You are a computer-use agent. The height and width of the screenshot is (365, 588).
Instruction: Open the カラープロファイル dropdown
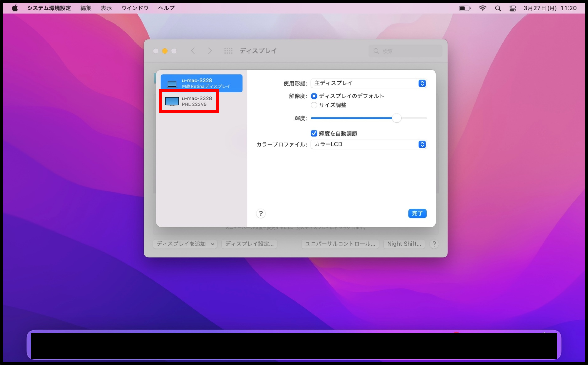point(368,144)
